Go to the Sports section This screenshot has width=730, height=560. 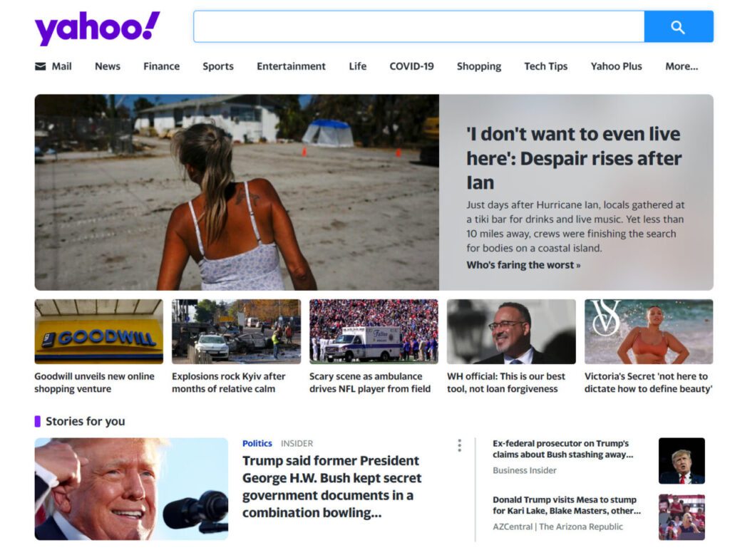[x=218, y=66]
